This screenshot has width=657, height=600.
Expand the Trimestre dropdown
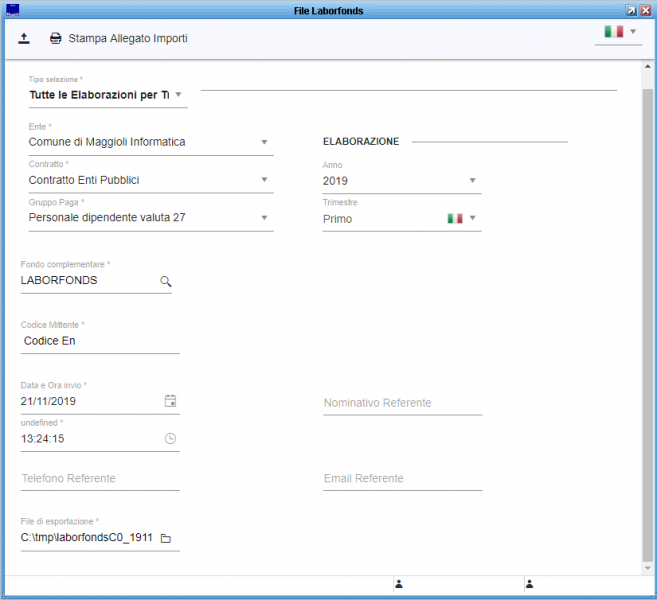point(472,218)
